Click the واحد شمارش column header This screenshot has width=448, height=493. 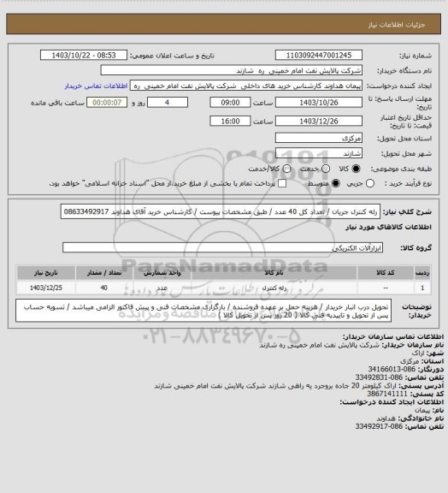point(162,272)
